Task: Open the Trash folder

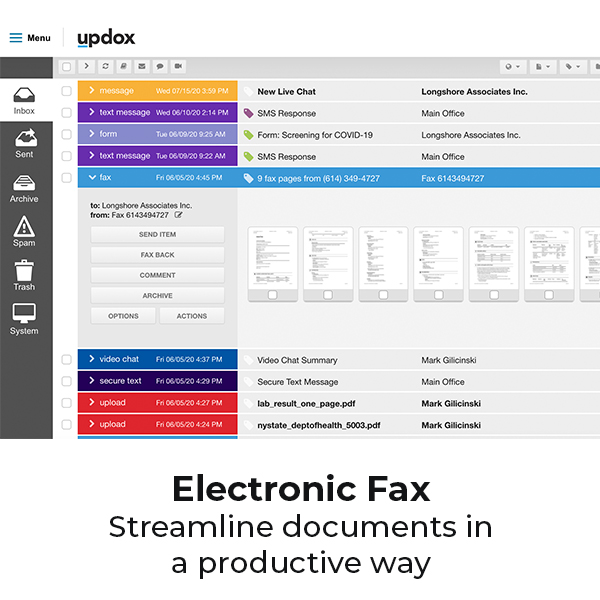Action: 24,275
